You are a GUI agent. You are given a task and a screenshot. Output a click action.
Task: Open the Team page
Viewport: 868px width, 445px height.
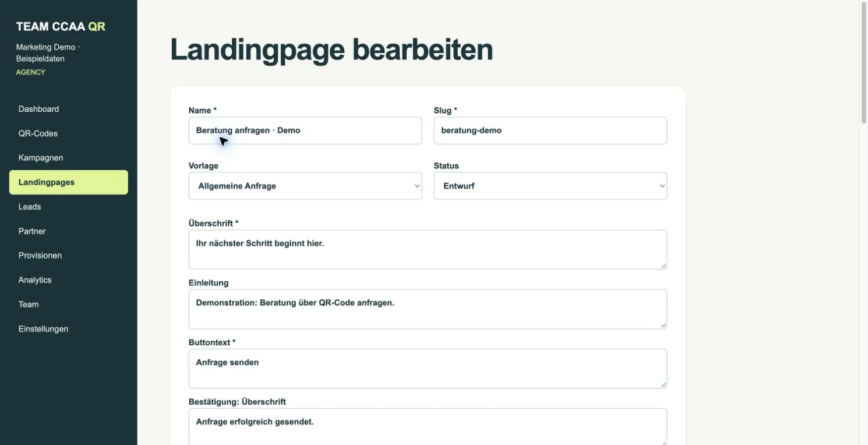[x=69, y=305]
